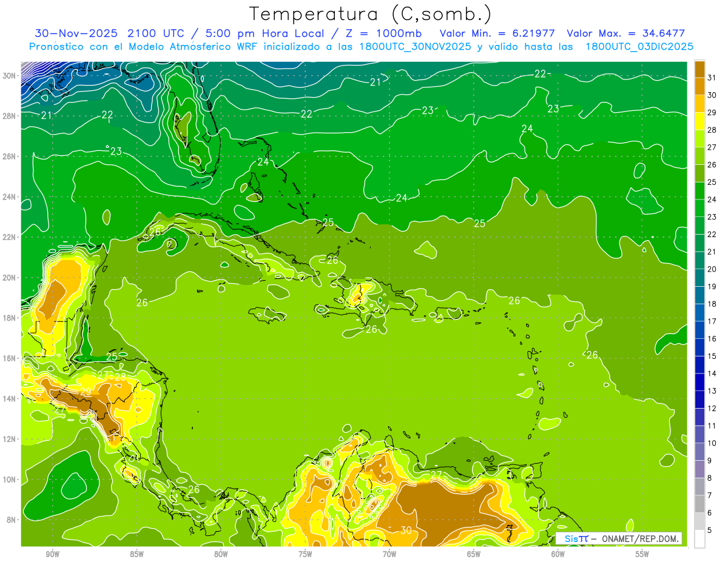This screenshot has height=562, width=728.
Task: Click the 29 contour label over Central America
Action: 85,392
